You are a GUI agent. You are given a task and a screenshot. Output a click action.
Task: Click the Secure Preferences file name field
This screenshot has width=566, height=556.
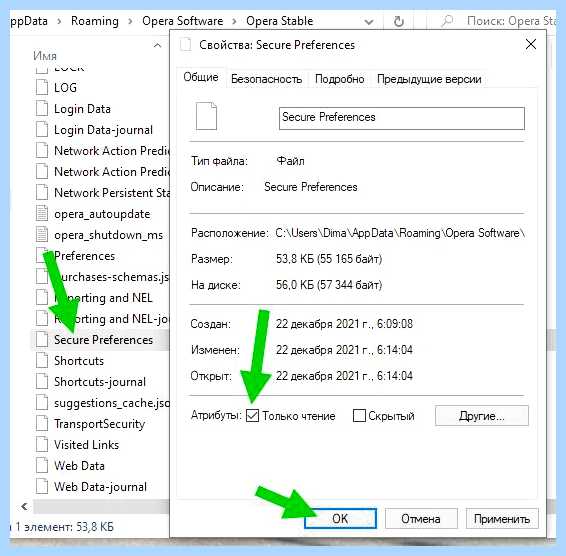[x=401, y=118]
